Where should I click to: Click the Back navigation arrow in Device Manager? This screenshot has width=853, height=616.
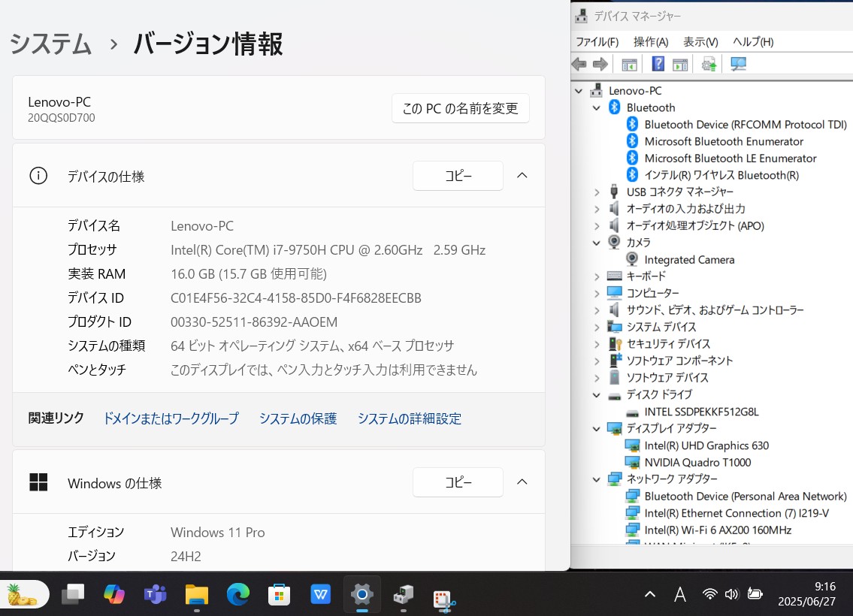579,64
